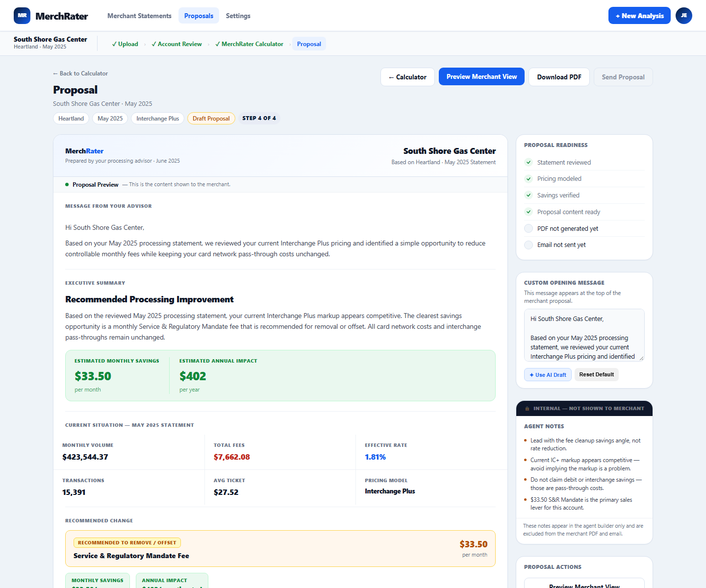Click the Statement reviewed check icon
Image resolution: width=706 pixels, height=588 pixels.
coord(529,162)
